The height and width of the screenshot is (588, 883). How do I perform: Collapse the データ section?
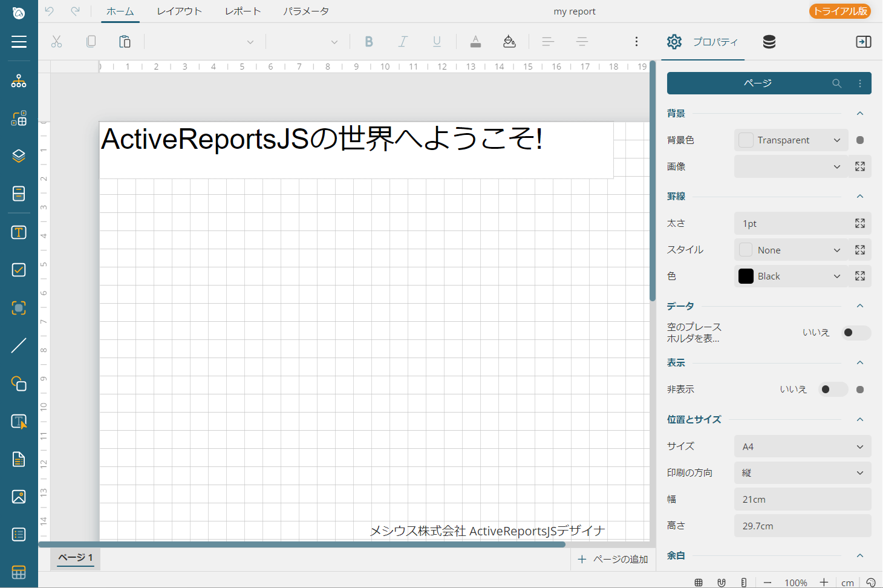[860, 305]
